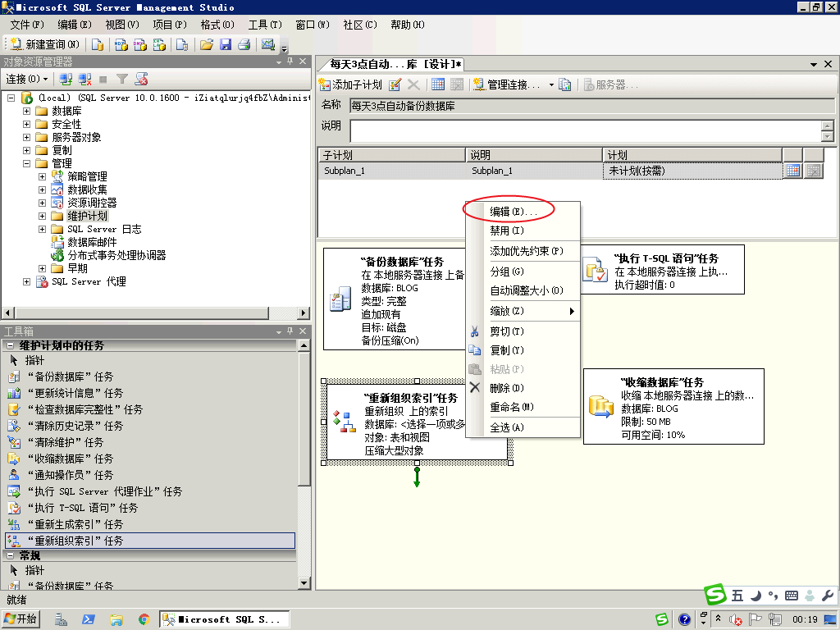Screen dimensions: 840x630
Task: Select "重新生成索引" 任务 in toolbox
Action: tap(150, 524)
